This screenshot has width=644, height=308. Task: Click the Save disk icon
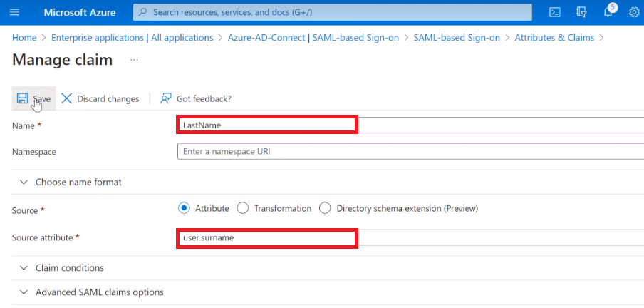coord(22,98)
